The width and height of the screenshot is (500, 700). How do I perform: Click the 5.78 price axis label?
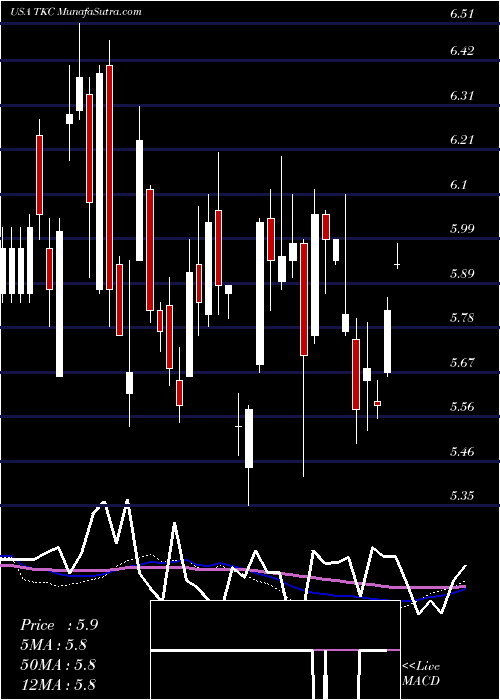click(462, 318)
